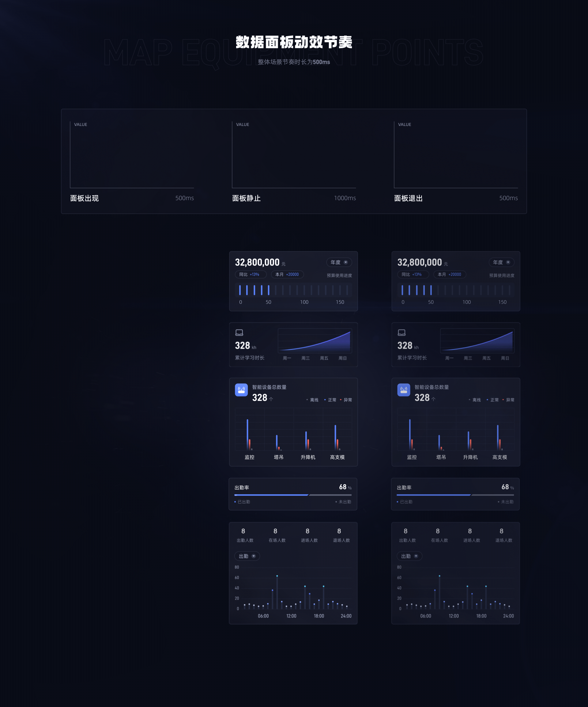Click the 同比 +13% pill in the left budget card
The image size is (588, 707).
coord(251,274)
